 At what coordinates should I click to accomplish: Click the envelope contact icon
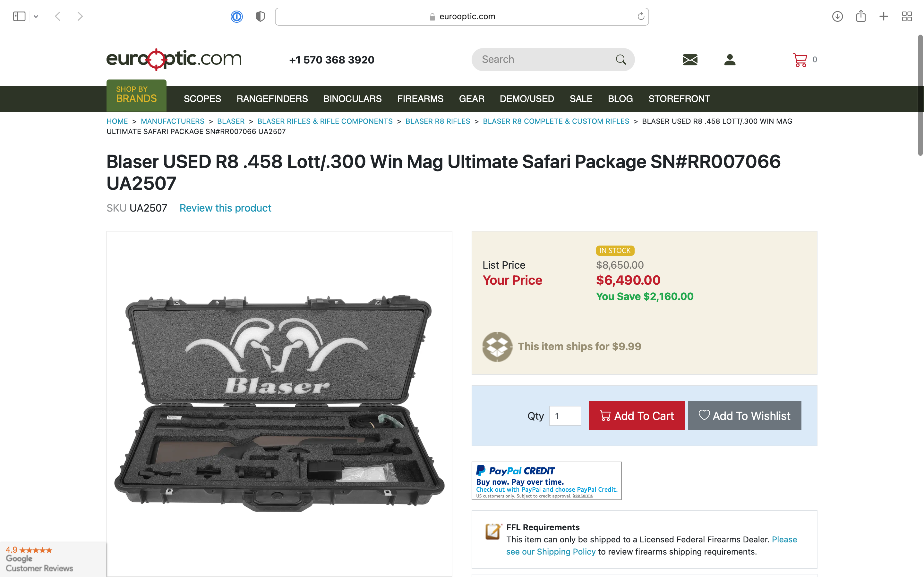click(689, 60)
